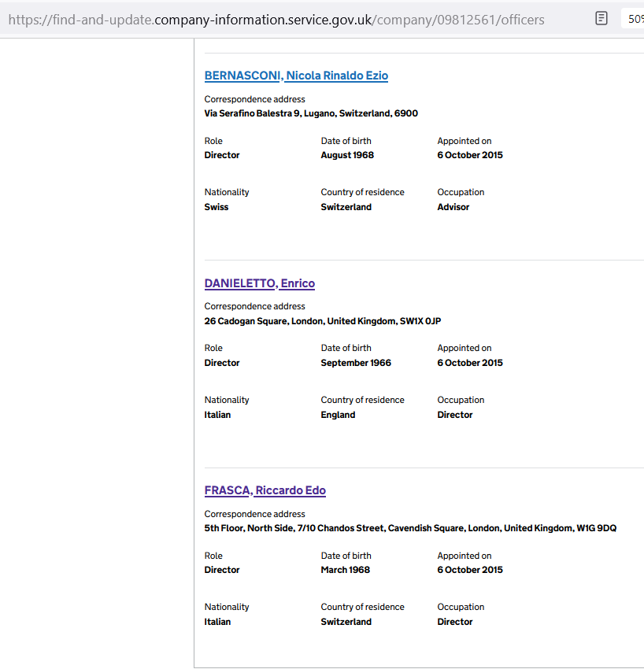Select Frasca's country of residence 'Switzerland'
Screen dimensions: 644x669
[346, 622]
